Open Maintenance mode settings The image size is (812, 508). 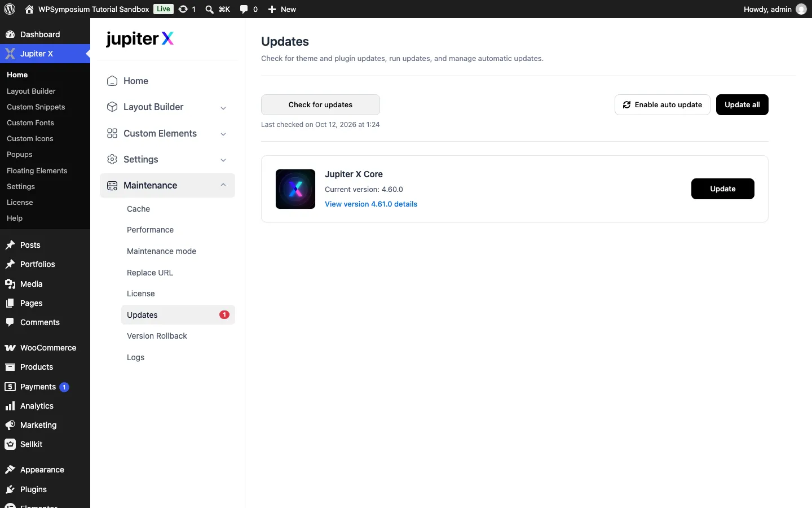178,251
